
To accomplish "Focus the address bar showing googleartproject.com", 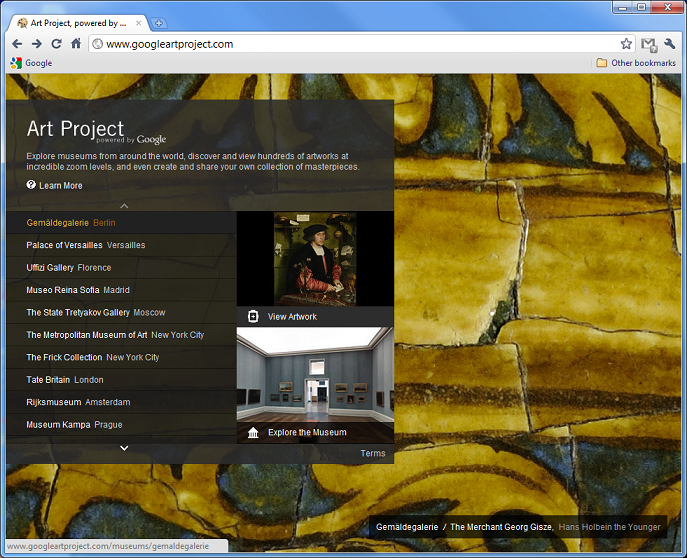I will tap(361, 44).
